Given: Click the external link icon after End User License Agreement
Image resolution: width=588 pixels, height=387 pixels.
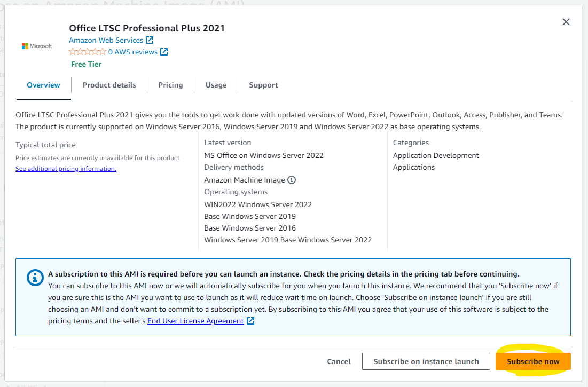Looking at the screenshot, I should pos(249,321).
